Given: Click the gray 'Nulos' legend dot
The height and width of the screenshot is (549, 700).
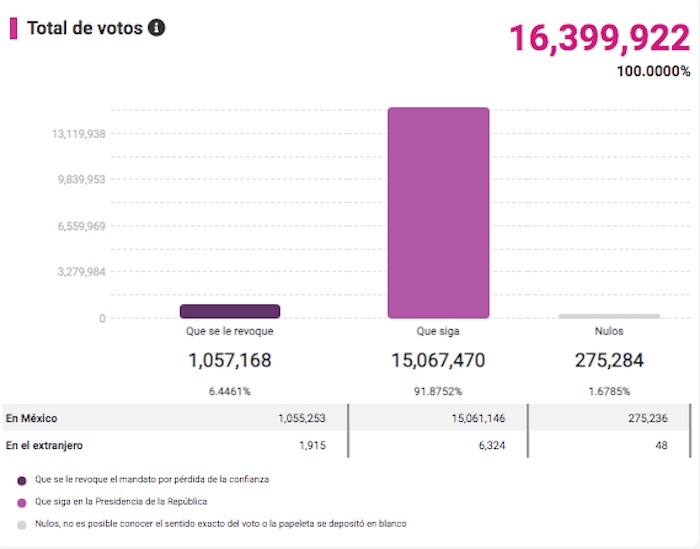Looking at the screenshot, I should [x=22, y=523].
